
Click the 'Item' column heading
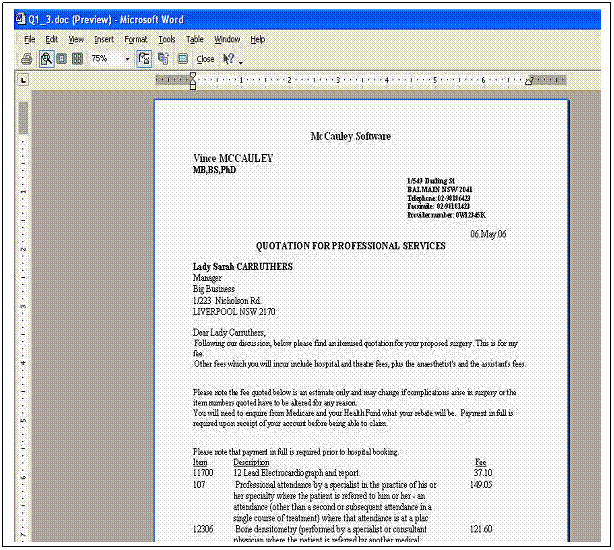pyautogui.click(x=200, y=462)
